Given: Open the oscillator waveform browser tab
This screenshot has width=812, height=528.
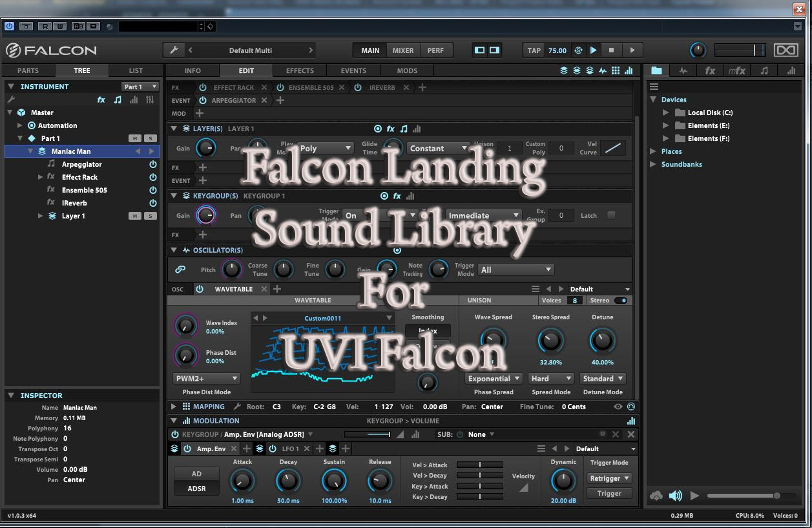Looking at the screenshot, I should pyautogui.click(x=683, y=70).
